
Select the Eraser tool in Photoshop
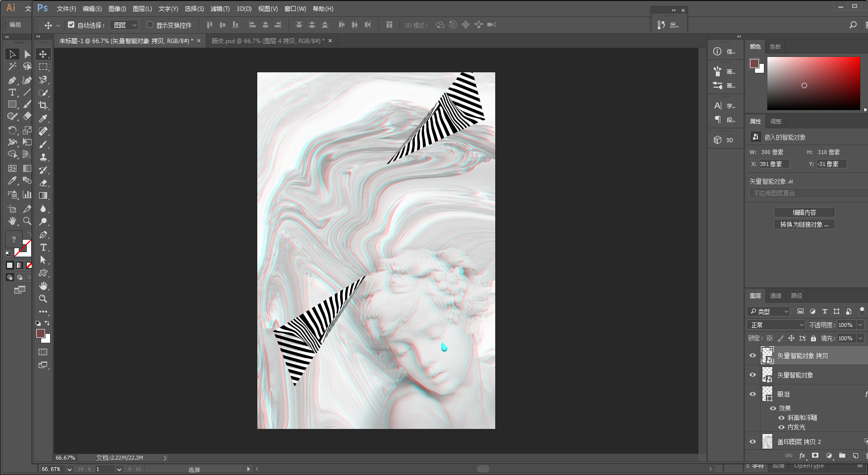click(x=43, y=183)
